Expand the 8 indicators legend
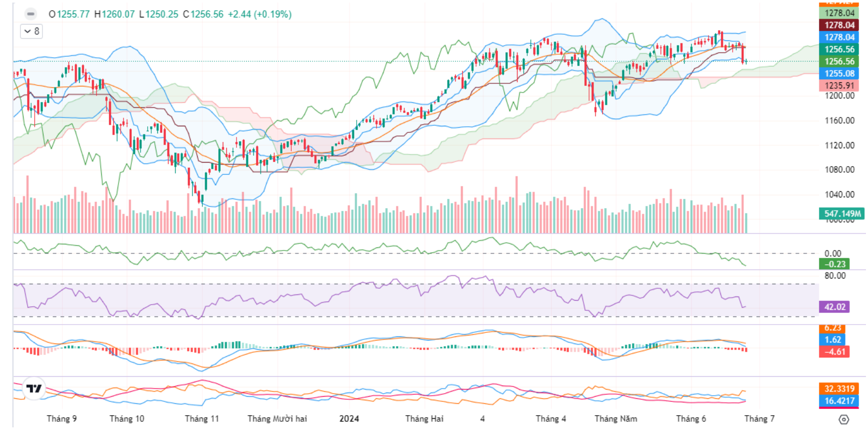The image size is (868, 433). 32,31
